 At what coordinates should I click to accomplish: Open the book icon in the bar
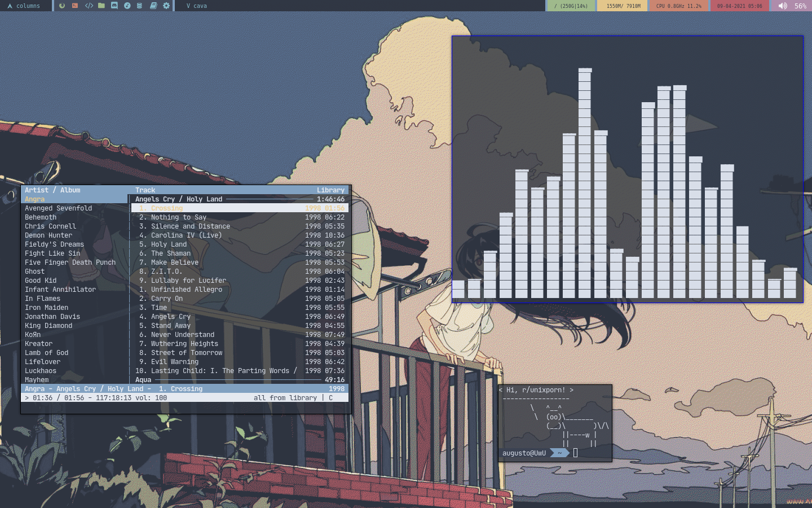(x=153, y=6)
